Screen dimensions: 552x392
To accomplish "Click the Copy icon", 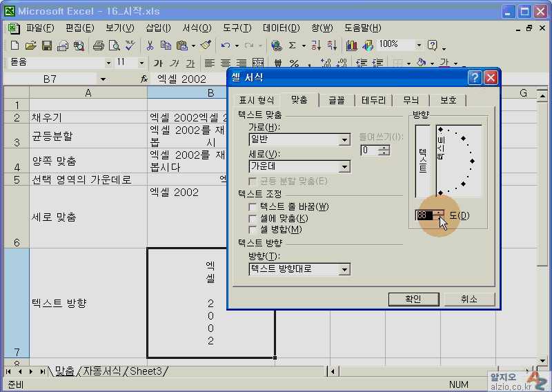I will (x=166, y=46).
